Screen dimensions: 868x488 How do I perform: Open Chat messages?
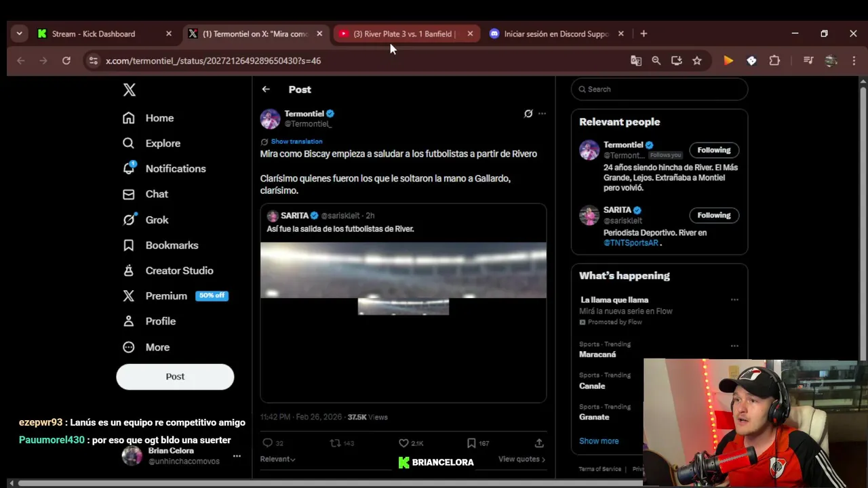(144, 194)
